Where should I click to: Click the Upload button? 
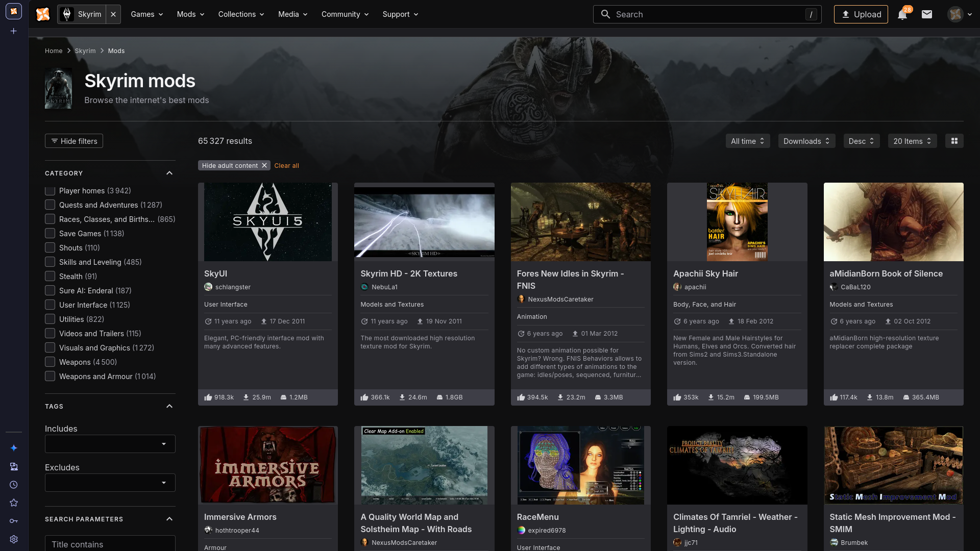861,14
